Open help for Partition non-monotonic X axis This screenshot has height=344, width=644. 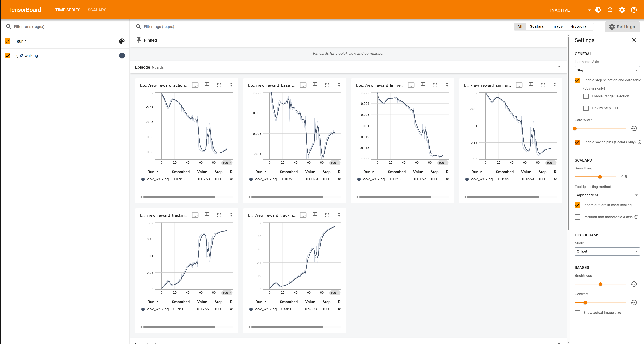(636, 217)
